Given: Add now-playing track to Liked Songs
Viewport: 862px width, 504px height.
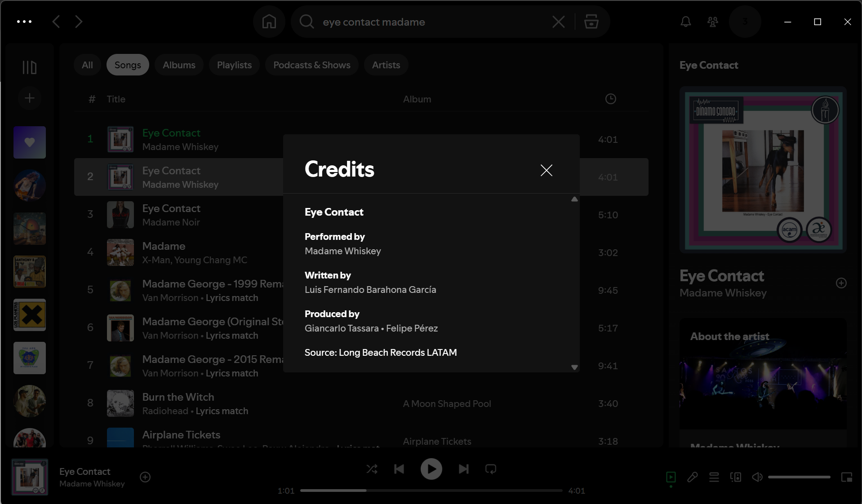Looking at the screenshot, I should (145, 477).
